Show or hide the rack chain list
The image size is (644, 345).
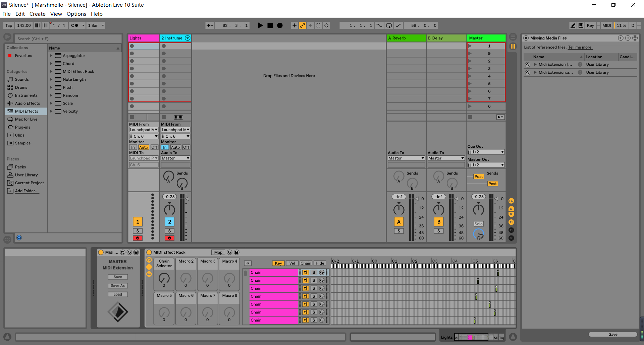[149, 267]
